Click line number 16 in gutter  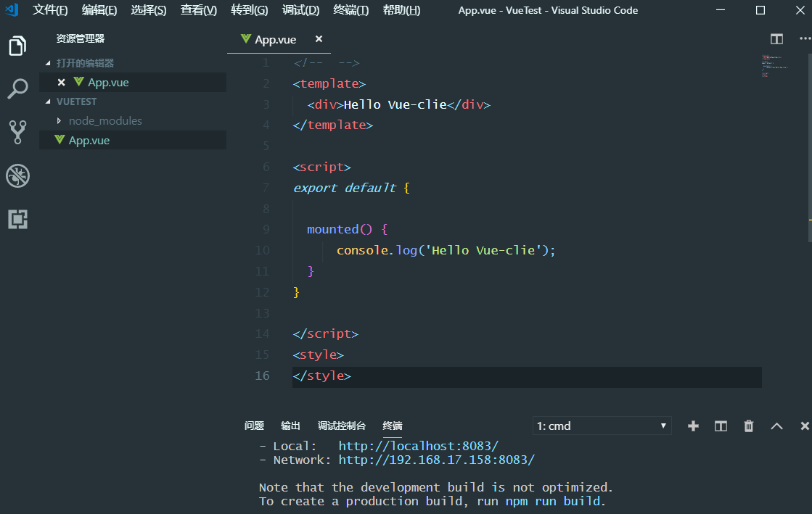(263, 376)
